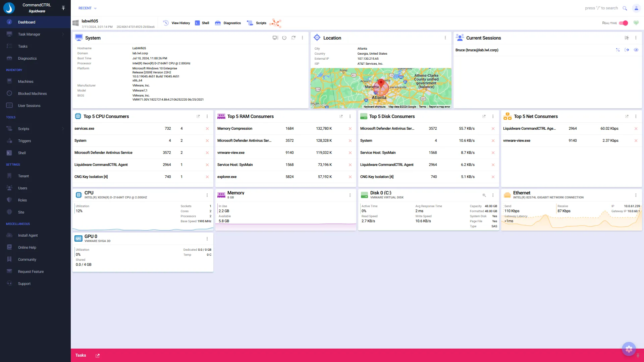Open View History
Image resolution: width=644 pixels, height=362 pixels.
(176, 23)
